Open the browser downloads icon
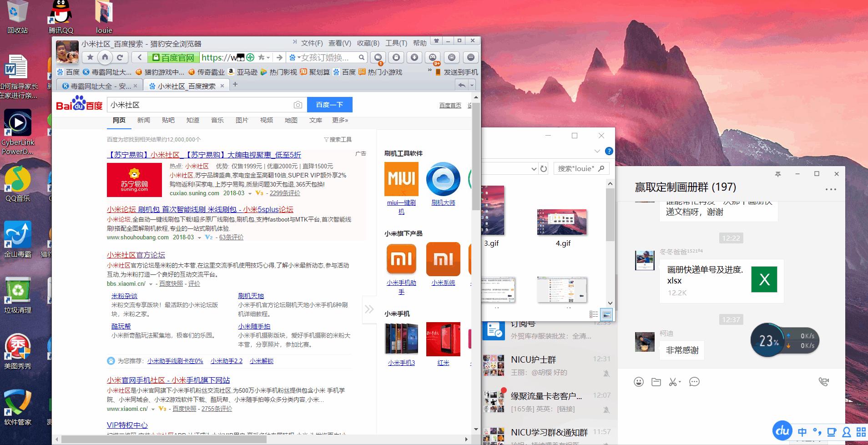 (414, 57)
